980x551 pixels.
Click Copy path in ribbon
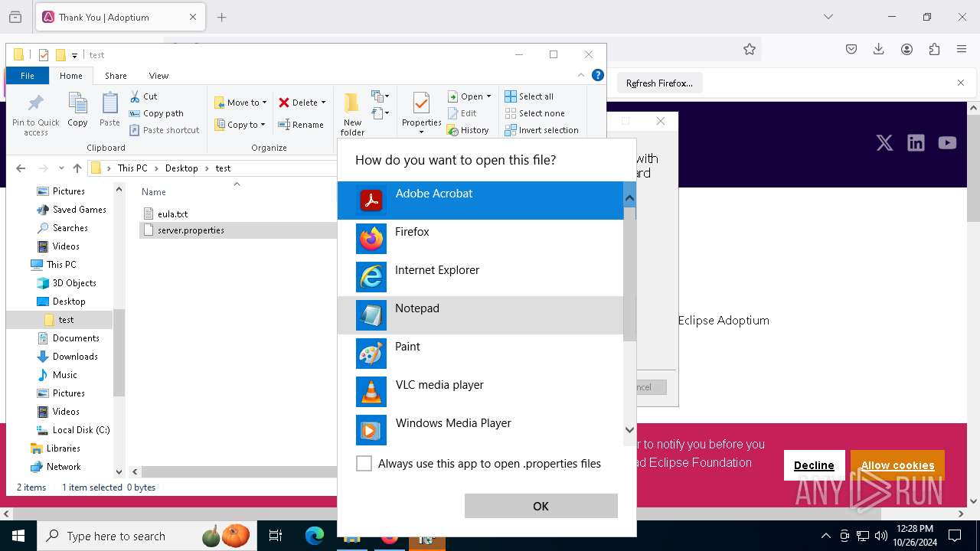(x=156, y=113)
